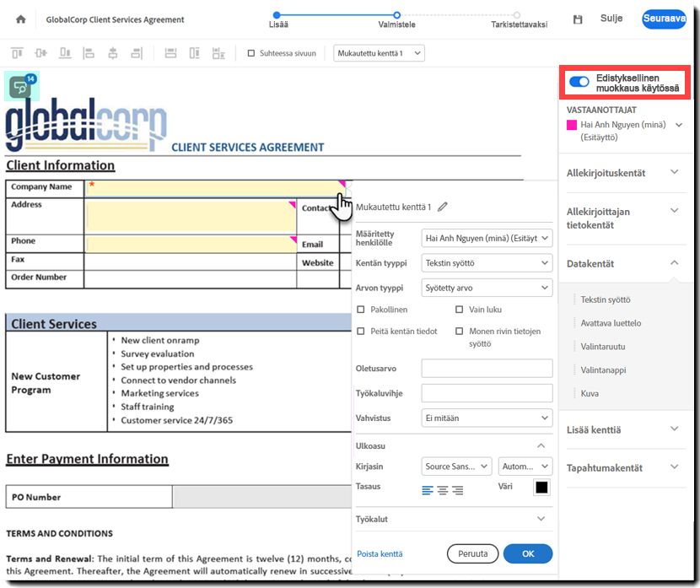The image size is (700, 588).
Task: Select the Company Name form field
Action: [x=216, y=189]
